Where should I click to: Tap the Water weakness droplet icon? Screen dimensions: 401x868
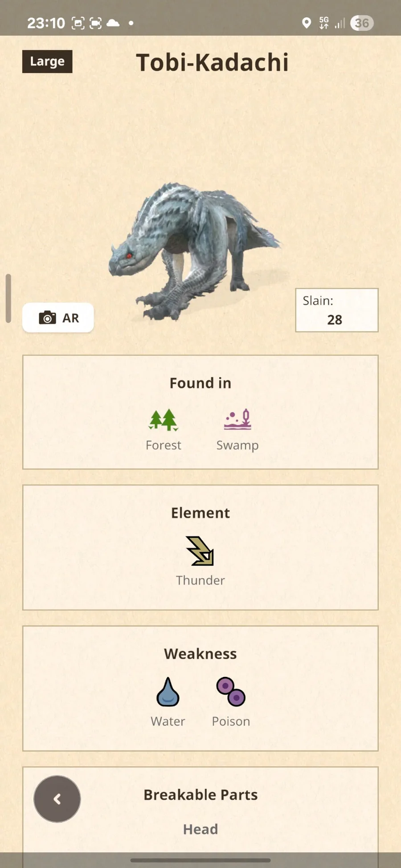coord(168,692)
